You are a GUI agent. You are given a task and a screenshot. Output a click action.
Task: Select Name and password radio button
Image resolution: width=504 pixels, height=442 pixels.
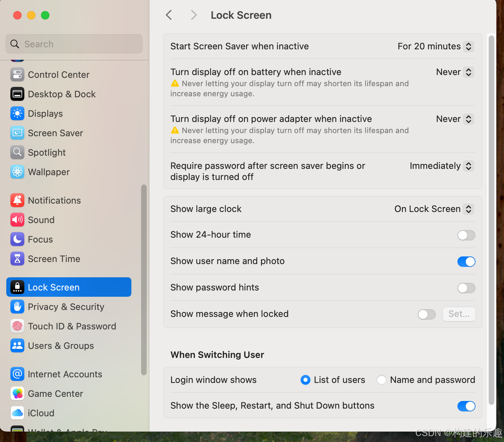point(381,380)
